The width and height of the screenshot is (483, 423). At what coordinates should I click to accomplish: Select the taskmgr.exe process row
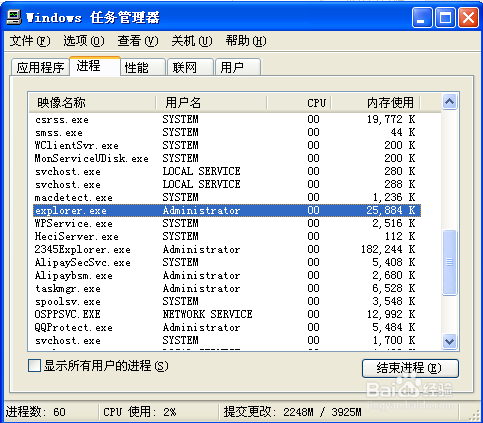[x=227, y=288]
